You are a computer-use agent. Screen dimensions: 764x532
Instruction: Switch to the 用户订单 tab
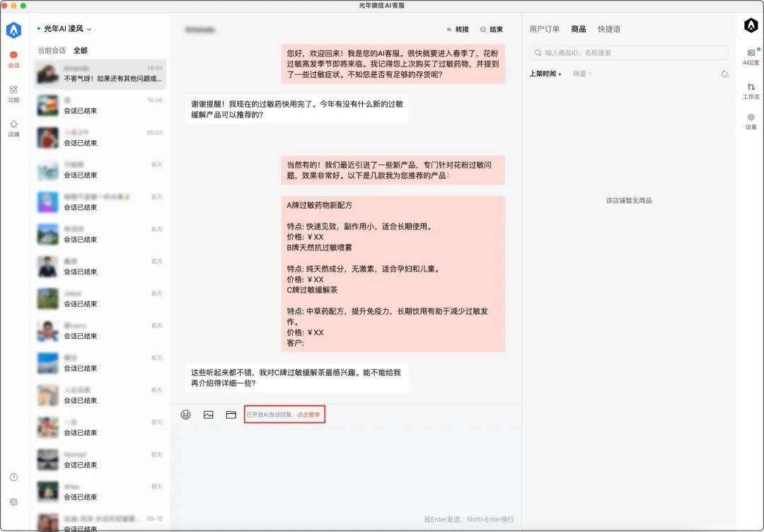click(x=544, y=29)
